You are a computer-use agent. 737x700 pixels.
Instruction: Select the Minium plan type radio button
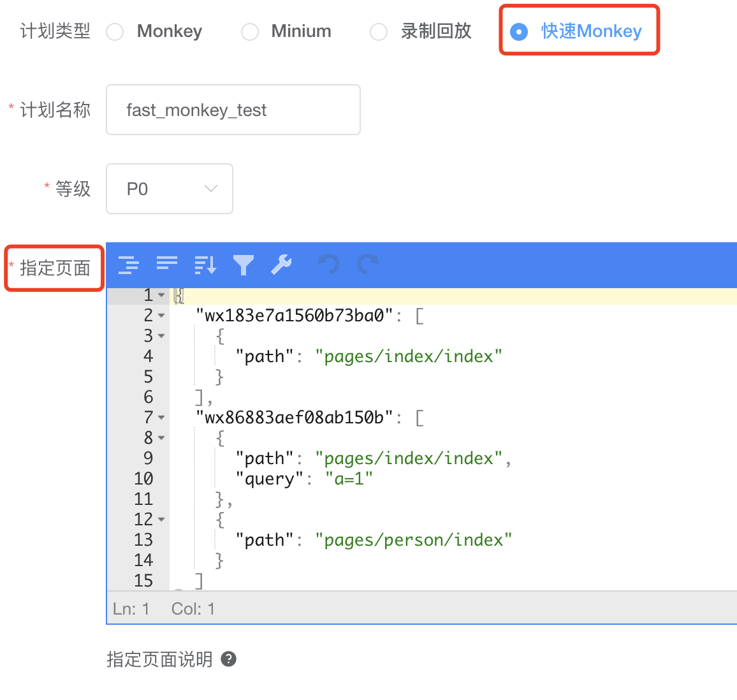(x=249, y=32)
